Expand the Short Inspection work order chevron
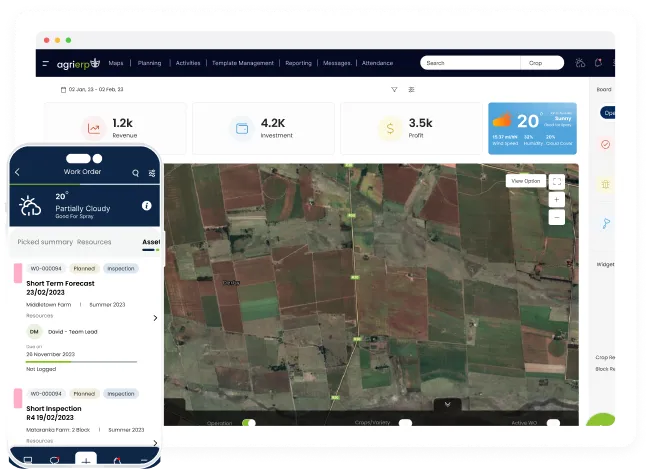Screen dimensions: 651x469 (x=155, y=443)
